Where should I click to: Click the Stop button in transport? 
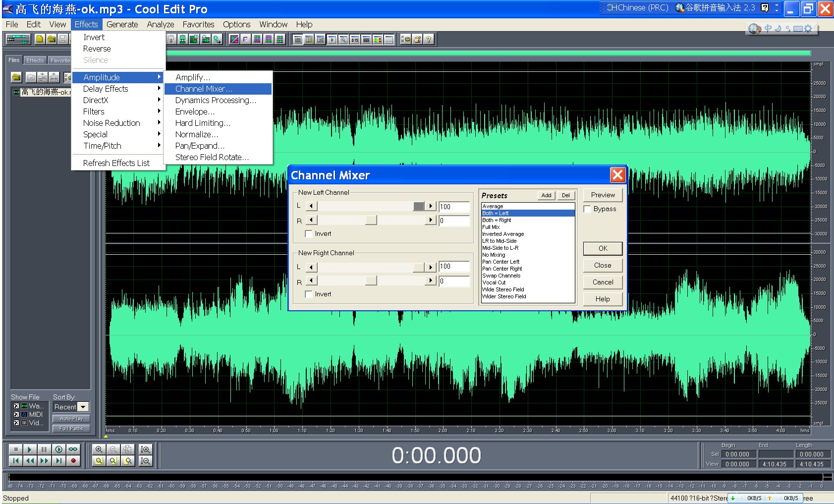pos(16,449)
